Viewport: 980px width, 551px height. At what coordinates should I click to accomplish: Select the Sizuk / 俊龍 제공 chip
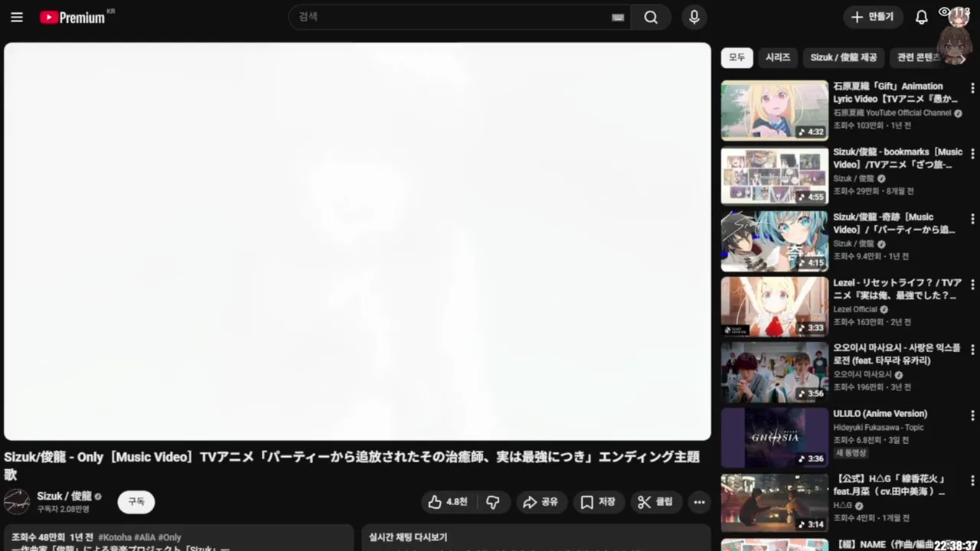844,57
